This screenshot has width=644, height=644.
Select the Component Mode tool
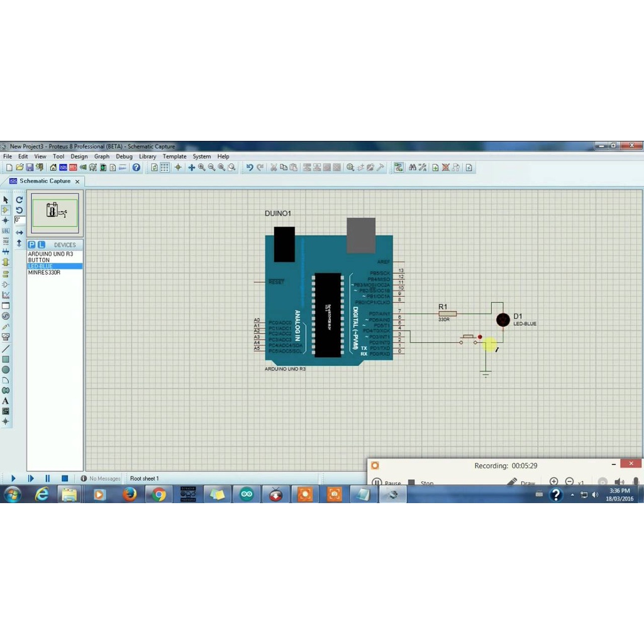(x=6, y=210)
